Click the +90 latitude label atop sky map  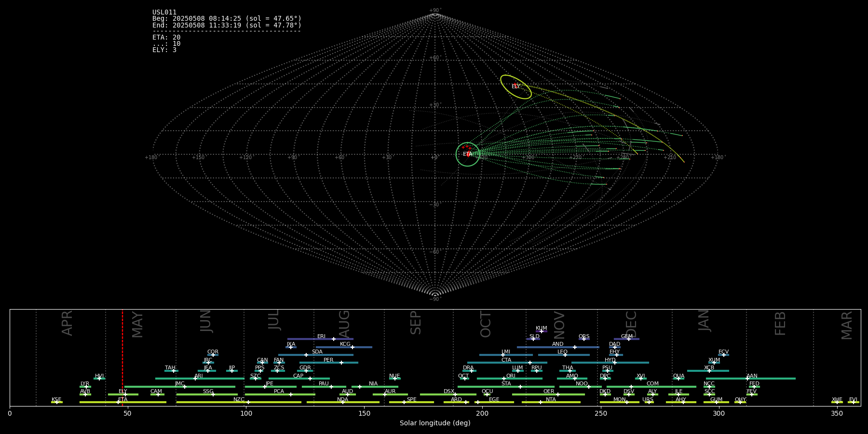435,10
